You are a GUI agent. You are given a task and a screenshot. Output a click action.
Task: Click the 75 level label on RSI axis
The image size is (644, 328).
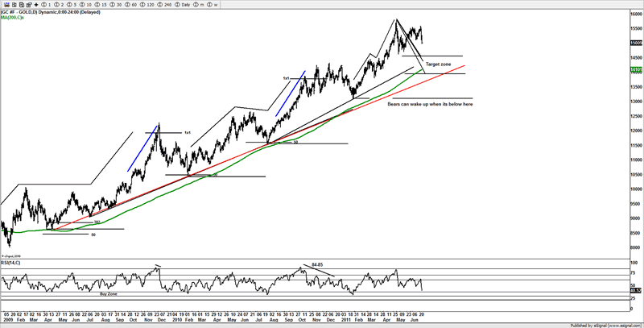[634, 272]
